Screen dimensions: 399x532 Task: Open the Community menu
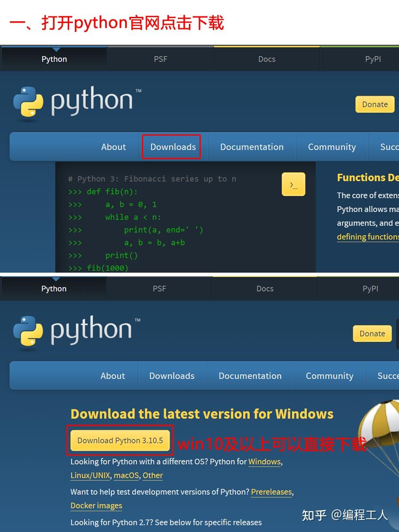tap(332, 147)
